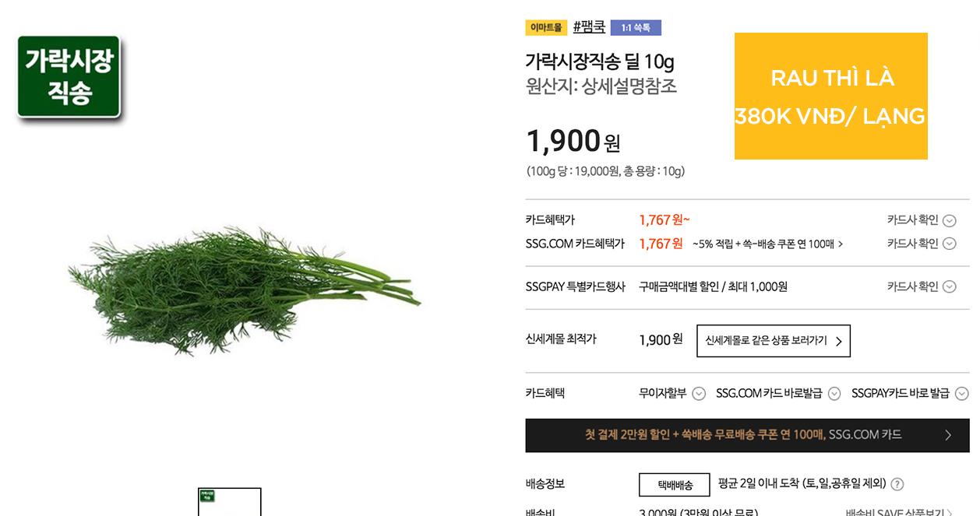The height and width of the screenshot is (516, 980).
Task: Click the arrow on the promo banner
Action: pyautogui.click(x=947, y=435)
